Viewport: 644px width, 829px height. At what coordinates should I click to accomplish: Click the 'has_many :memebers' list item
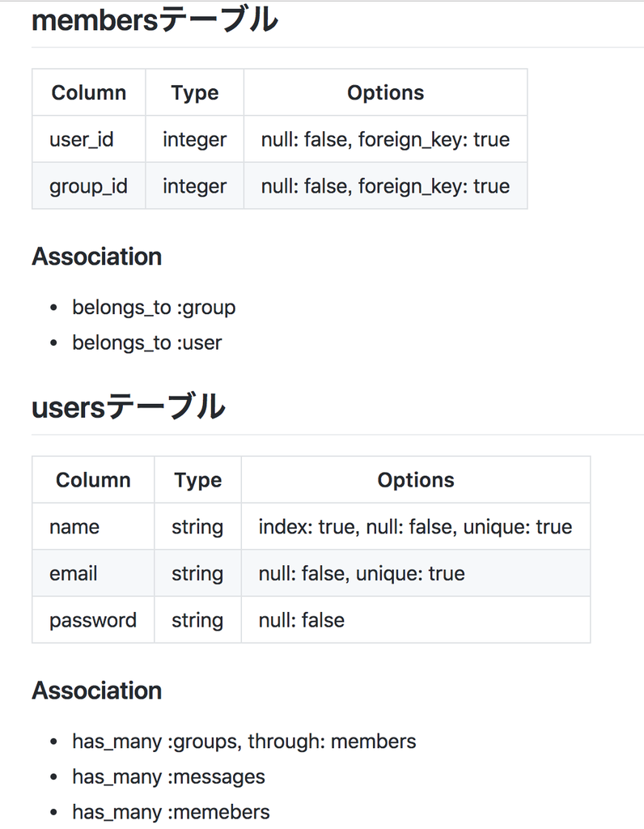(x=171, y=811)
